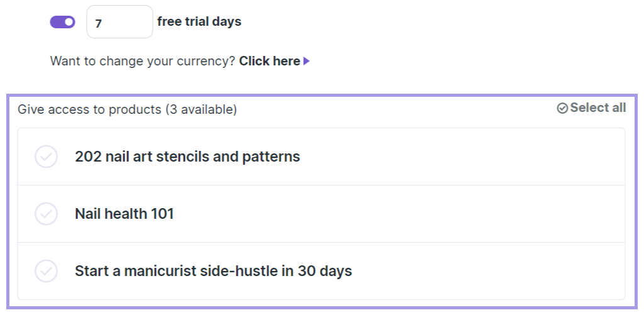The image size is (644, 315).
Task: Click the Select all checkmark icon
Action: pyautogui.click(x=562, y=108)
